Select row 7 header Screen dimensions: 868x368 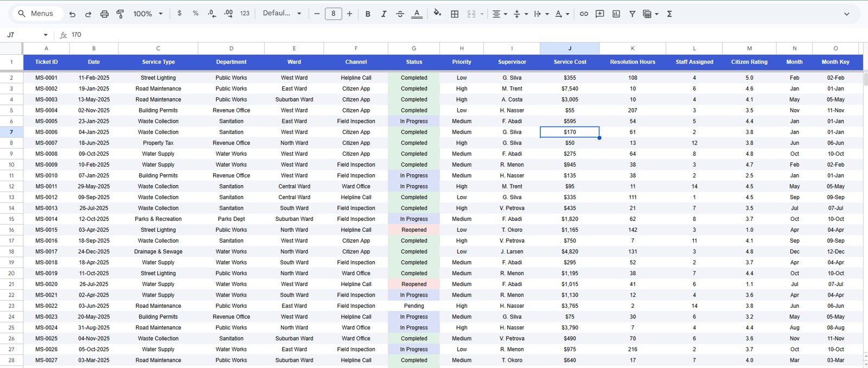coord(11,132)
